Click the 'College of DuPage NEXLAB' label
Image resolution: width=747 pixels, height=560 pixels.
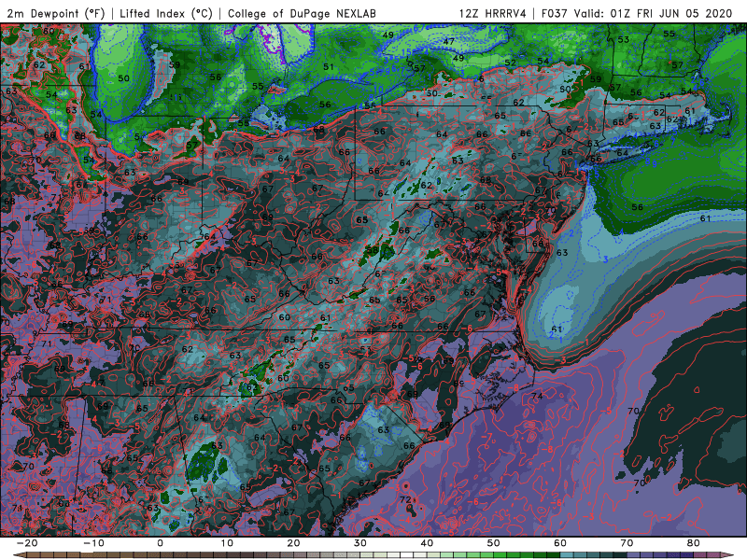[x=302, y=13]
